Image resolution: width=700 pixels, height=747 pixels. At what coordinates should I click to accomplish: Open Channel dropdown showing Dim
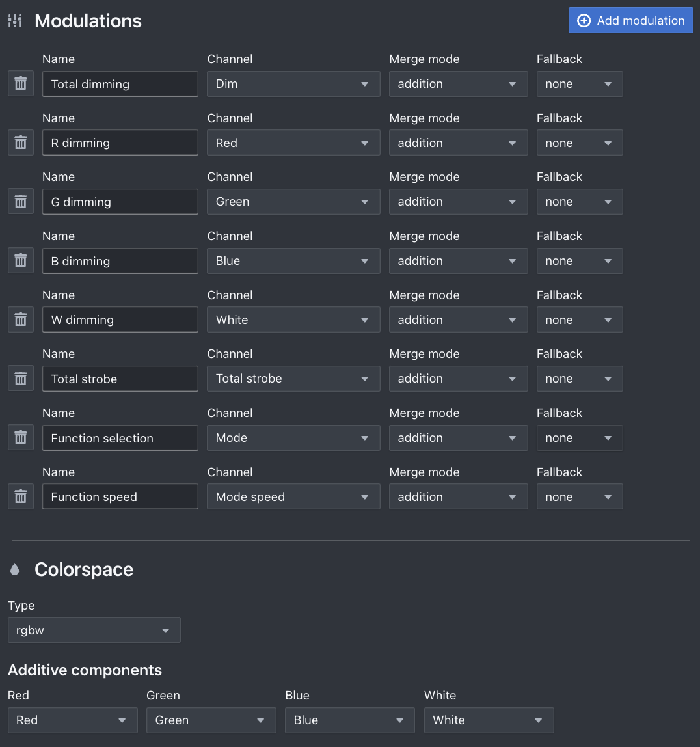pos(293,84)
